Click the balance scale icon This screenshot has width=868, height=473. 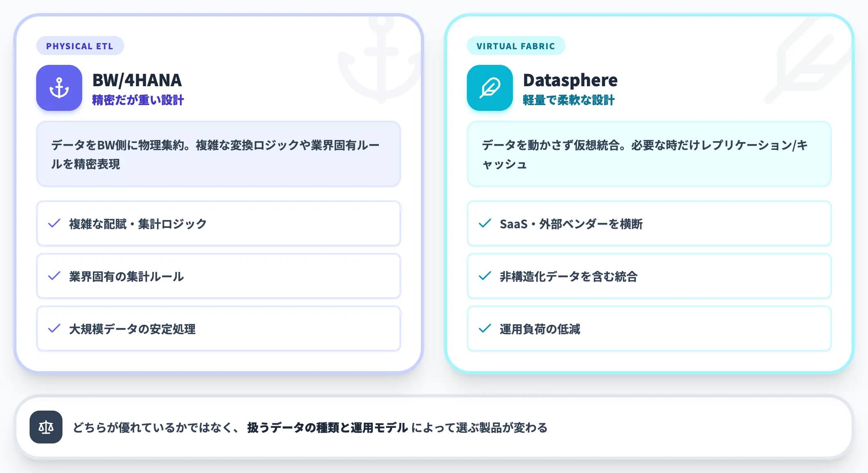point(46,427)
